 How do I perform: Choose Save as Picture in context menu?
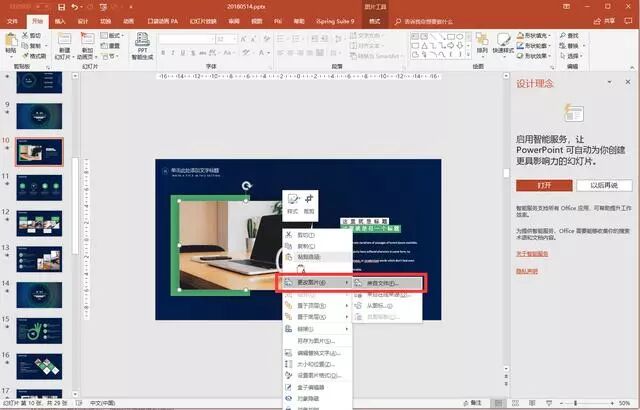(x=317, y=341)
